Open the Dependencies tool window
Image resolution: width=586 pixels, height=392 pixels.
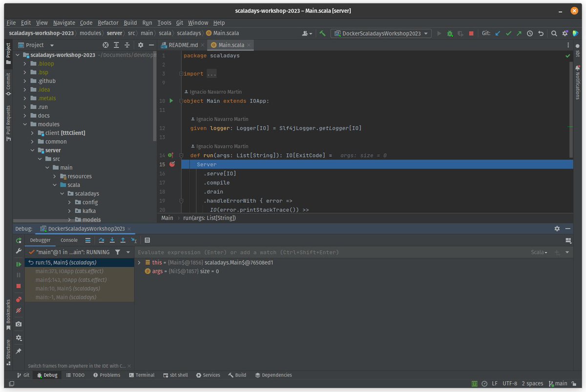(x=273, y=375)
